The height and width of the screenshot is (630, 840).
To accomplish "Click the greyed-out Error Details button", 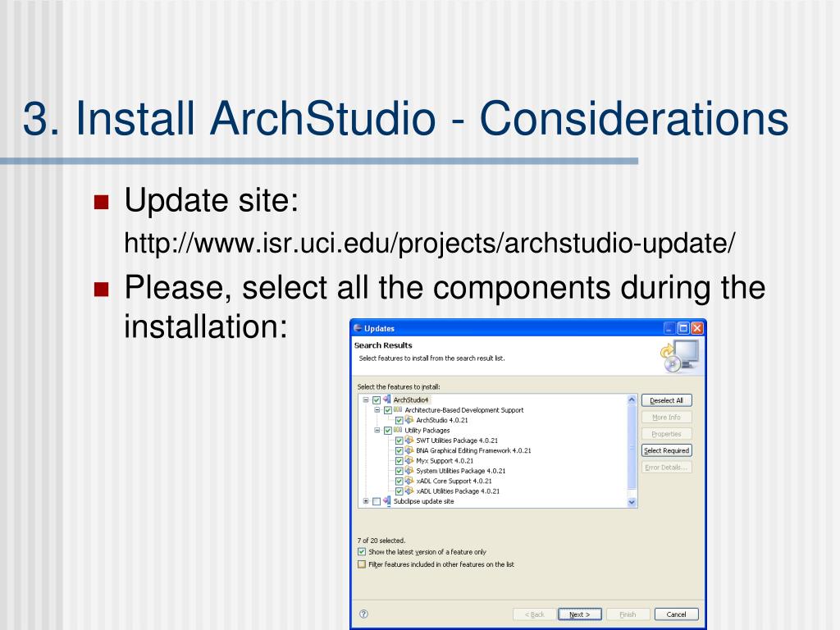I will [666, 467].
